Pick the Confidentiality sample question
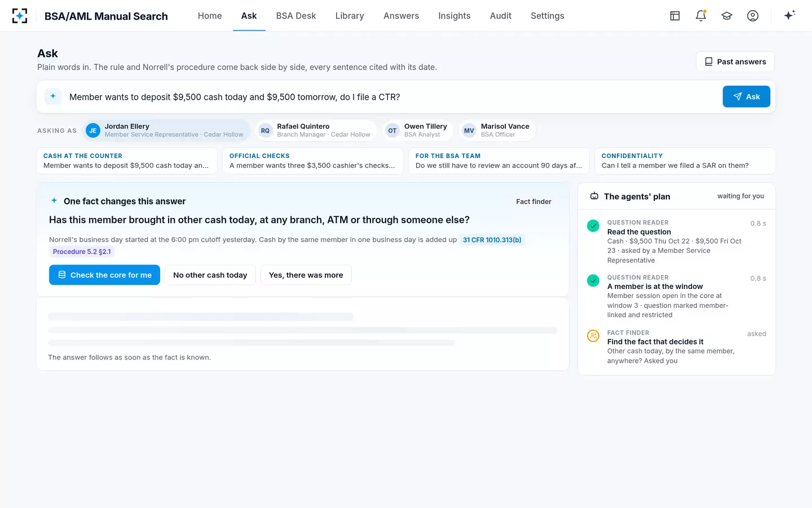The image size is (812, 508). pyautogui.click(x=685, y=161)
